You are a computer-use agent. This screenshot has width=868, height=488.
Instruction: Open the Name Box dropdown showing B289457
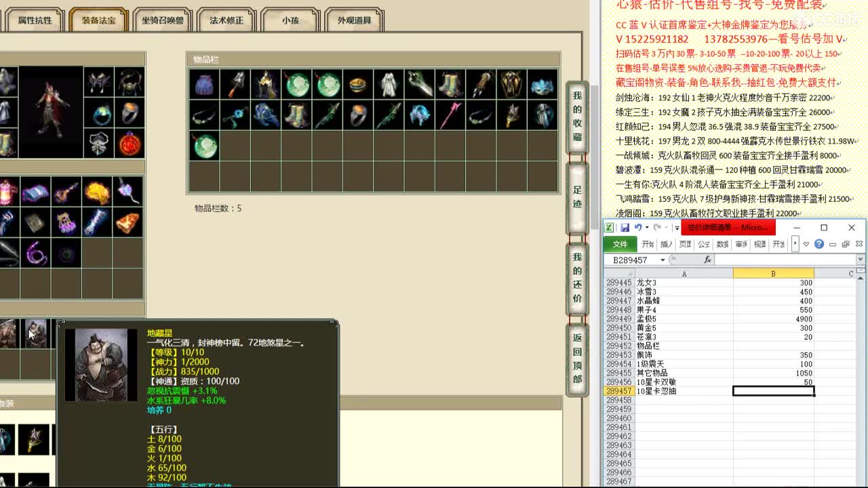(662, 260)
